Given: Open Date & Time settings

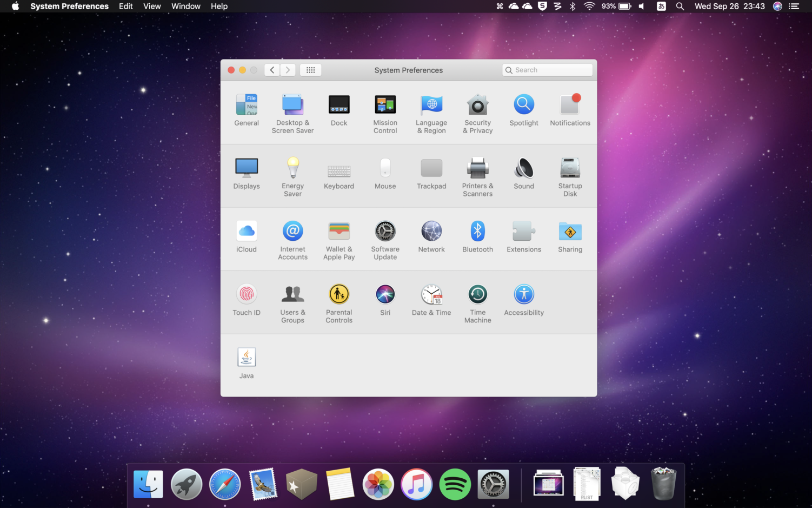Looking at the screenshot, I should (x=431, y=300).
